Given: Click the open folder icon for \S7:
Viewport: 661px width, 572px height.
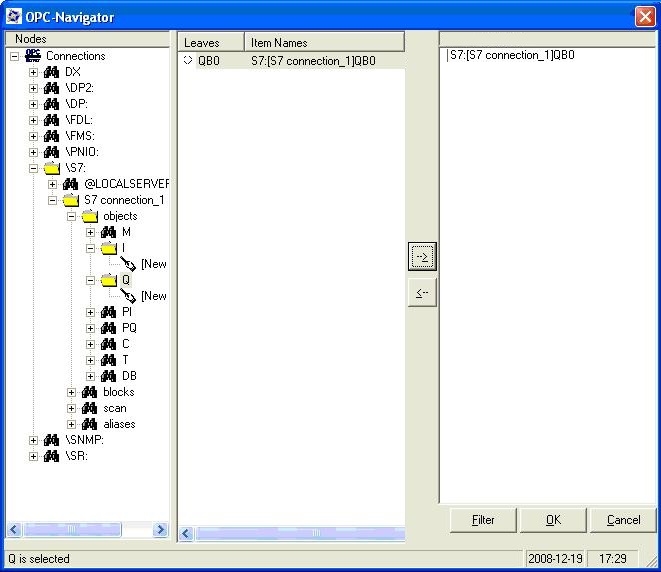Looking at the screenshot, I should coord(52,168).
